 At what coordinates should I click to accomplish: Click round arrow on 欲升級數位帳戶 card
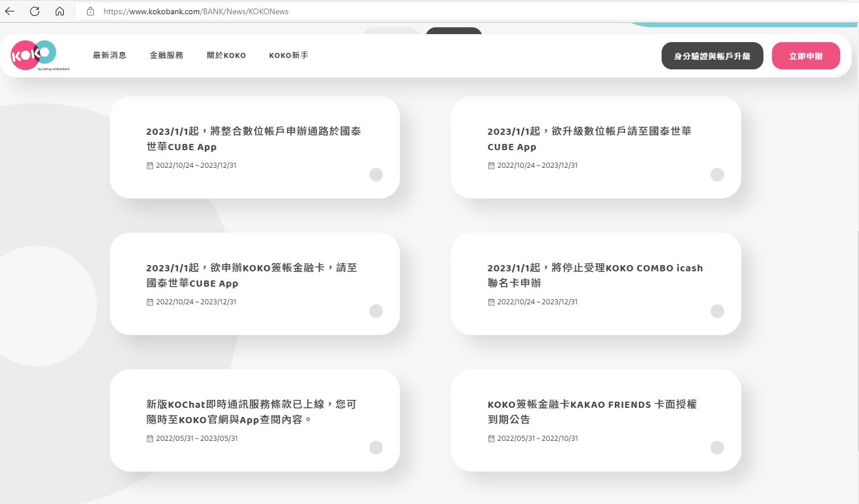click(x=717, y=175)
